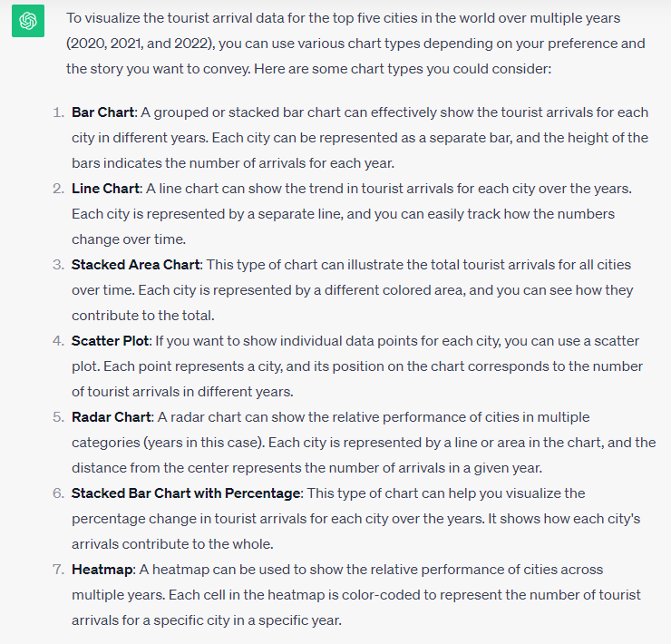
Task: Click the bold 'Bar Chart' heading
Action: click(102, 112)
